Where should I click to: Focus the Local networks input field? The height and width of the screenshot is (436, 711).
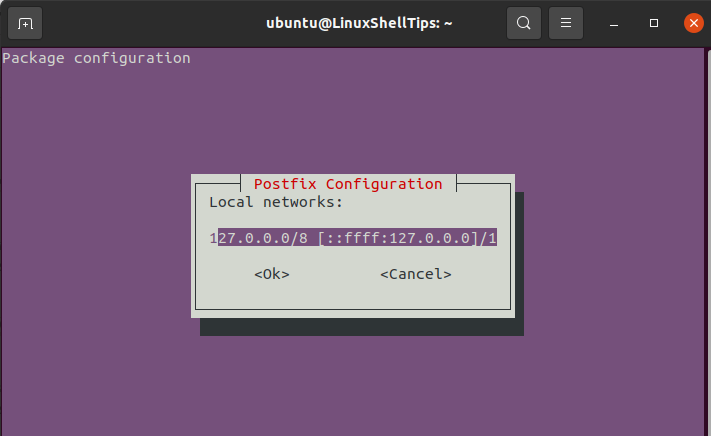click(353, 238)
